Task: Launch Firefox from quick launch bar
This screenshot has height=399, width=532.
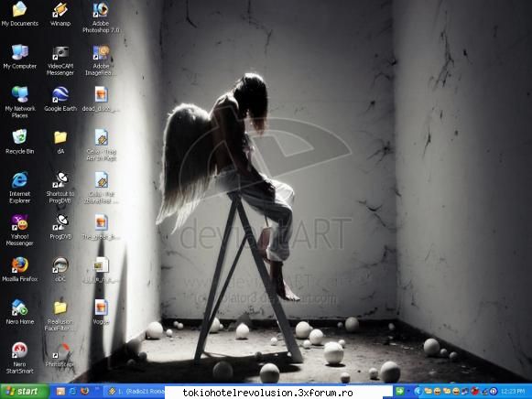Action: (x=85, y=391)
